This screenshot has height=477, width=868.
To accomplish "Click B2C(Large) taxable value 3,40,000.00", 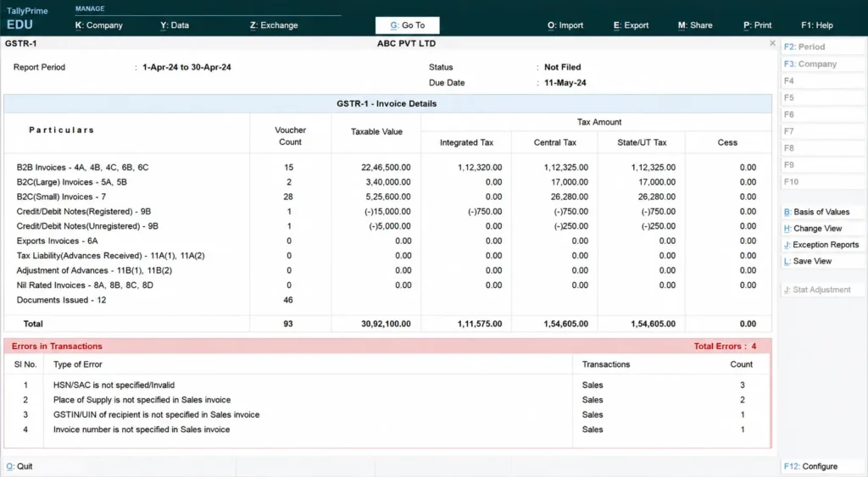I will pyautogui.click(x=388, y=182).
